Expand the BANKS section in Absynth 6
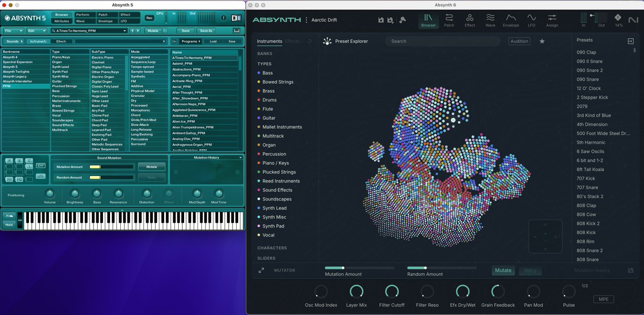This screenshot has width=644, height=315. pos(265,54)
